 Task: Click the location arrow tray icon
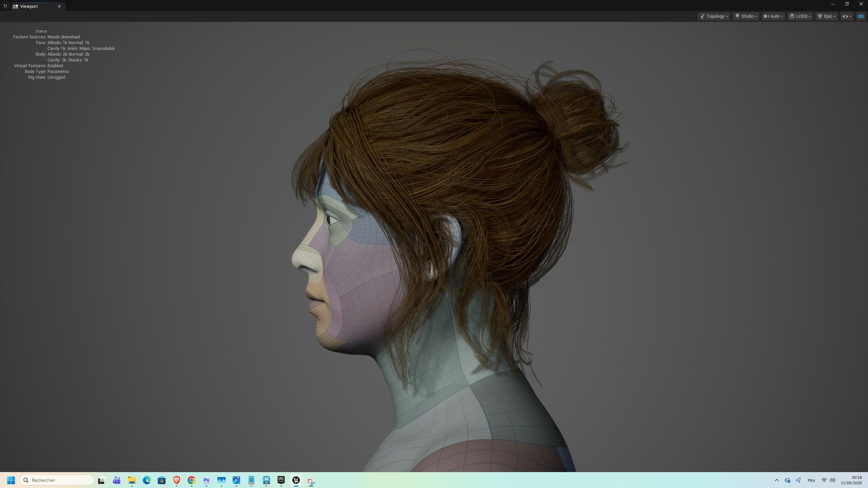point(798,480)
